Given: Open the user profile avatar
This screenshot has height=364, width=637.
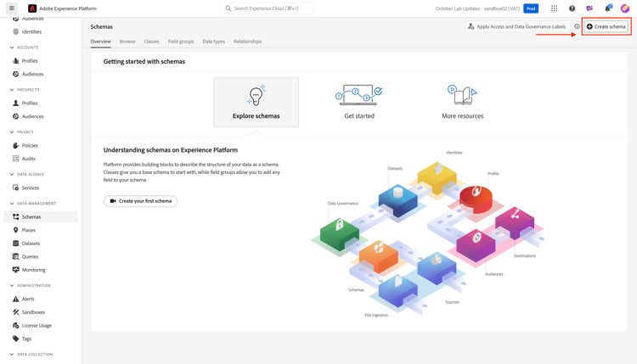Looking at the screenshot, I should [625, 8].
